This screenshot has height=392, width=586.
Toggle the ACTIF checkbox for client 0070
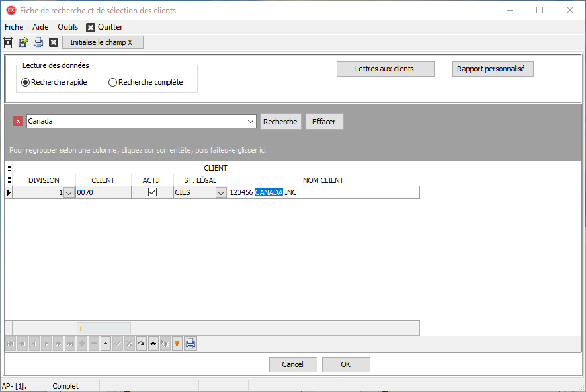pos(152,192)
